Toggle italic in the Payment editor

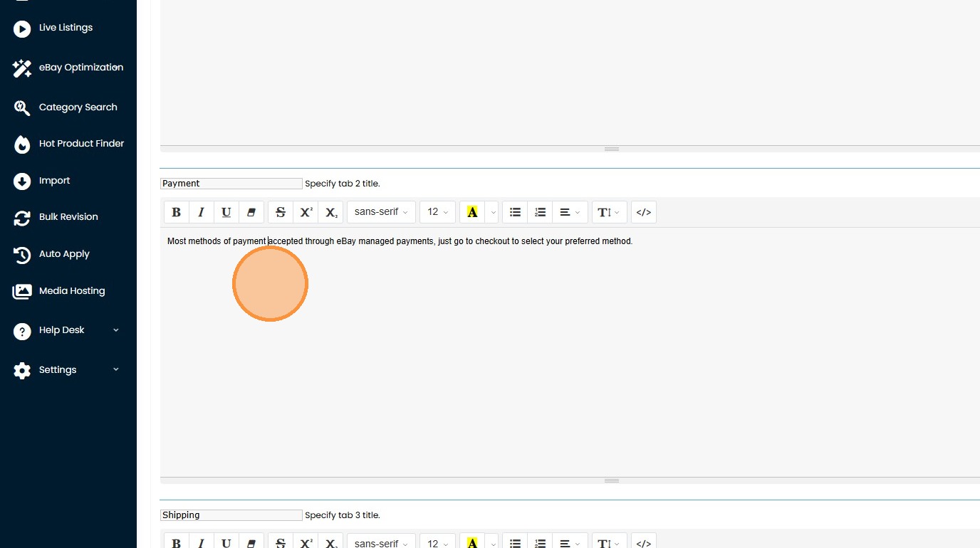pos(201,212)
